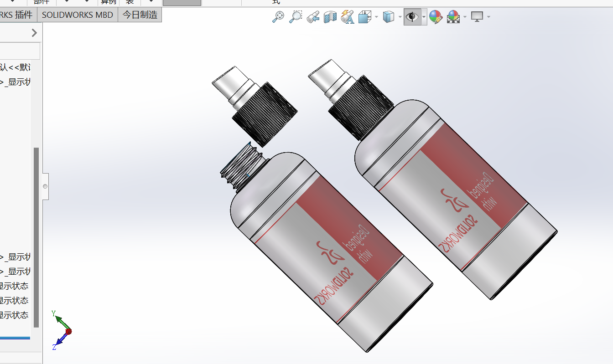Image resolution: width=613 pixels, height=364 pixels.
Task: Expand the feature tree panel chevron
Action: tap(34, 33)
